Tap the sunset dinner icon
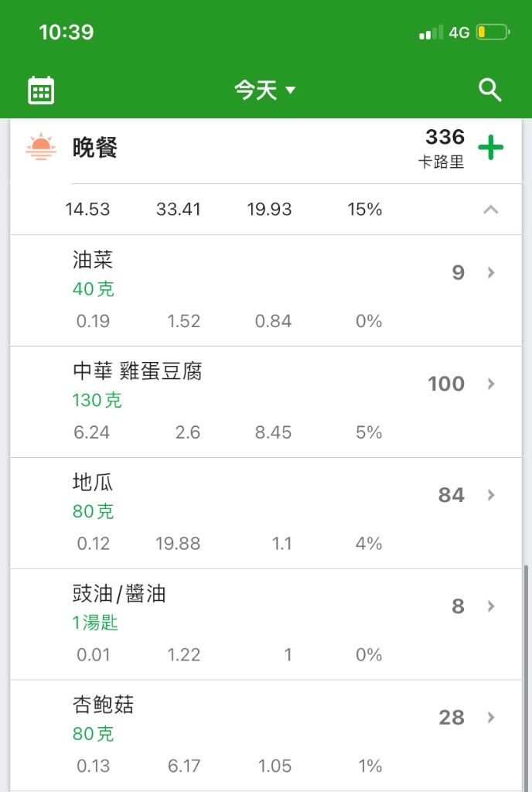Screen dimensions: 532x792 [x=41, y=147]
